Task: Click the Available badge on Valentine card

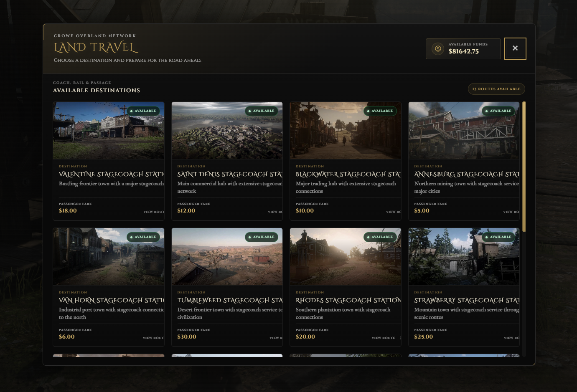Action: coord(143,111)
